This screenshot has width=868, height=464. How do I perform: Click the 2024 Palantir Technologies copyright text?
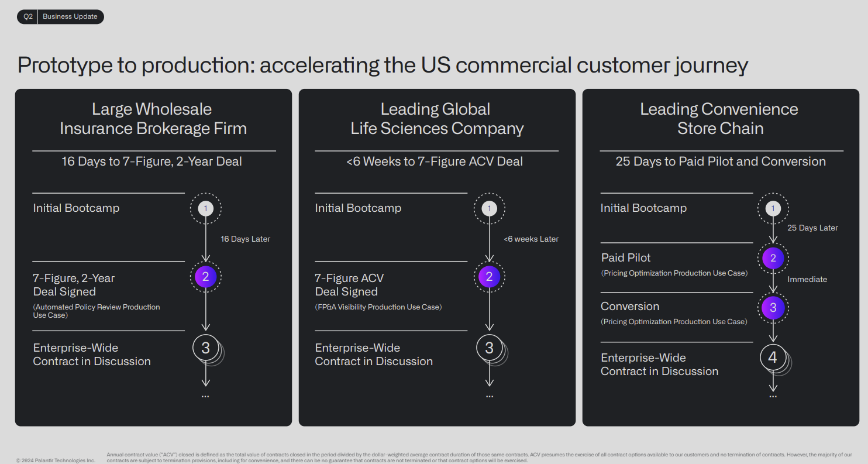tap(56, 460)
